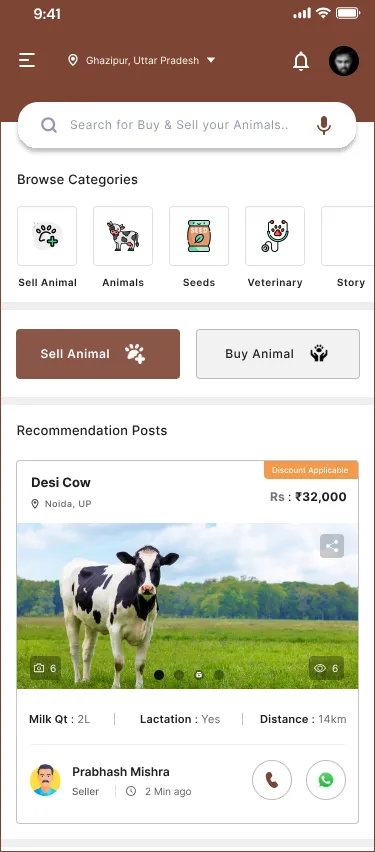
Task: Open the hamburger menu
Action: [27, 60]
